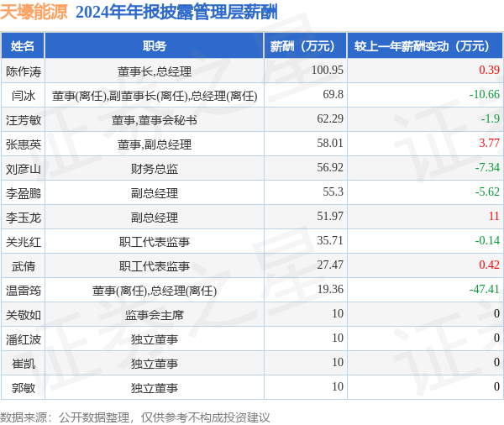Click the salary value 62.29
The width and height of the screenshot is (504, 425).
(x=330, y=119)
